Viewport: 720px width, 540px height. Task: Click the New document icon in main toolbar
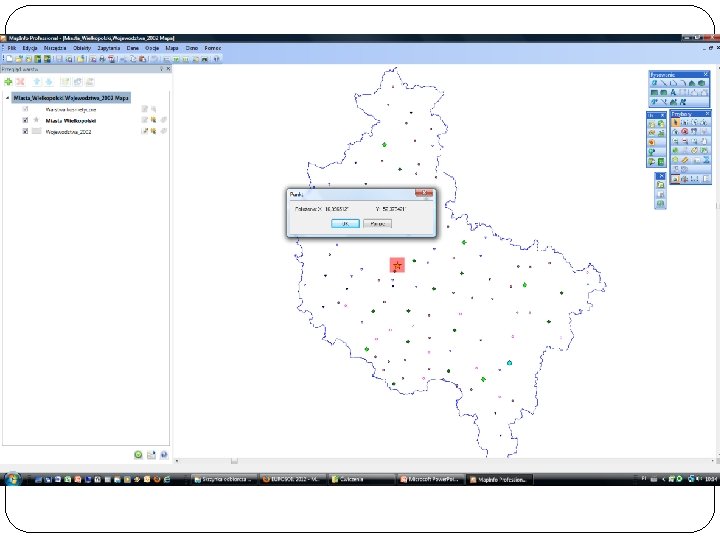[9, 59]
